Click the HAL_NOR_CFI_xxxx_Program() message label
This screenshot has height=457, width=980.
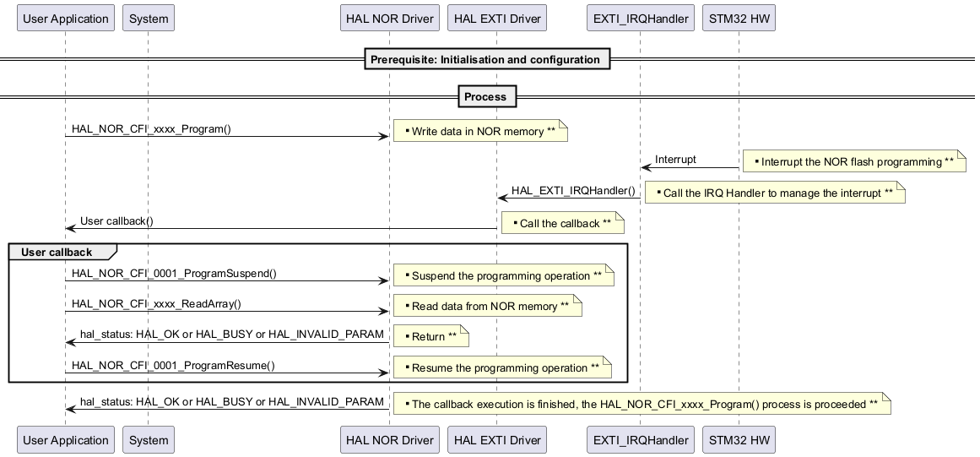pyautogui.click(x=151, y=129)
